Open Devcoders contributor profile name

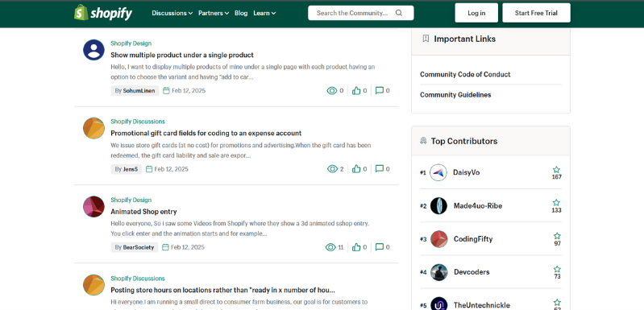(x=472, y=272)
